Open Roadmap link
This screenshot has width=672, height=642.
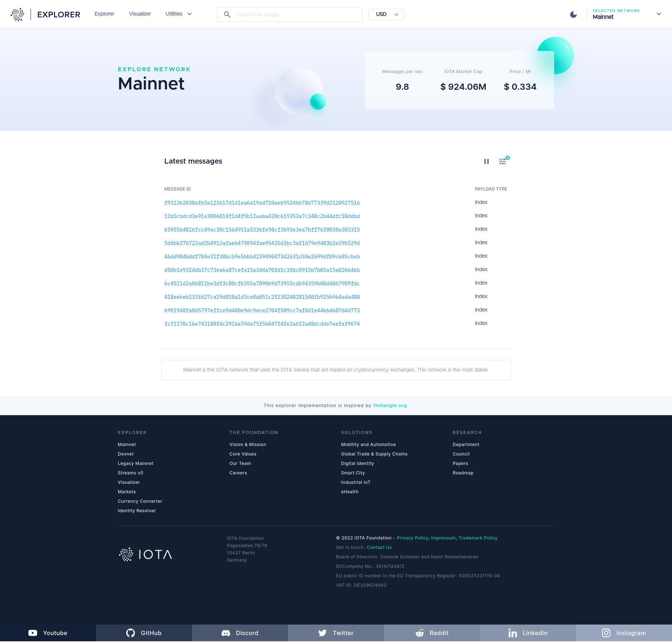(x=463, y=473)
